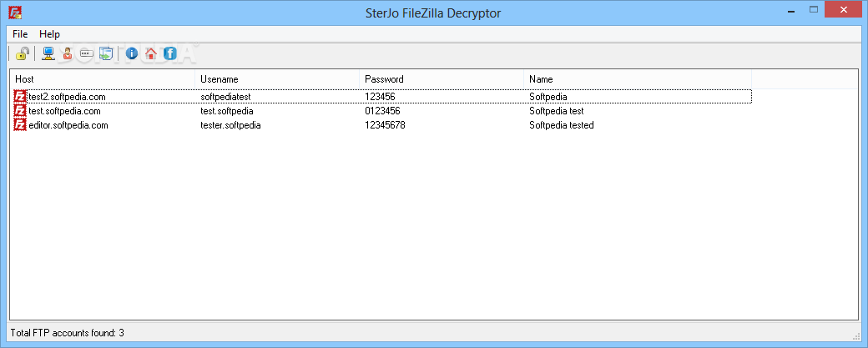The width and height of the screenshot is (868, 348).
Task: Click the export documents icon
Action: 106,53
